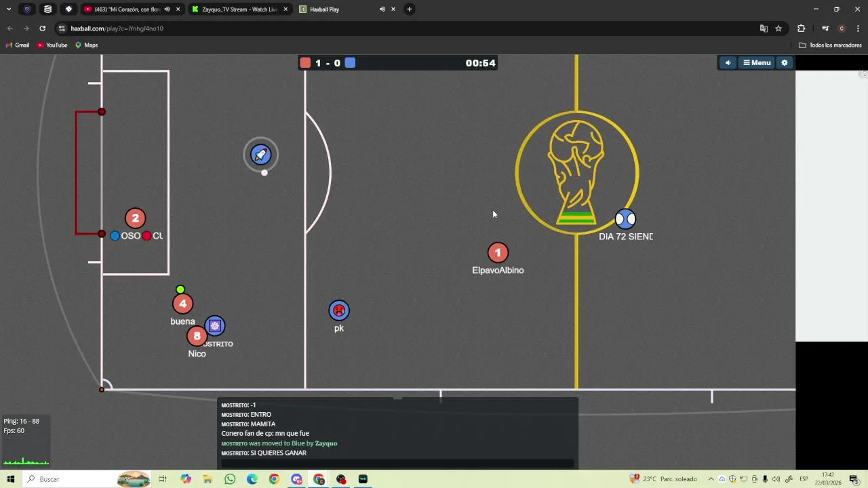
Task: Close the YouTube tab
Action: (178, 9)
